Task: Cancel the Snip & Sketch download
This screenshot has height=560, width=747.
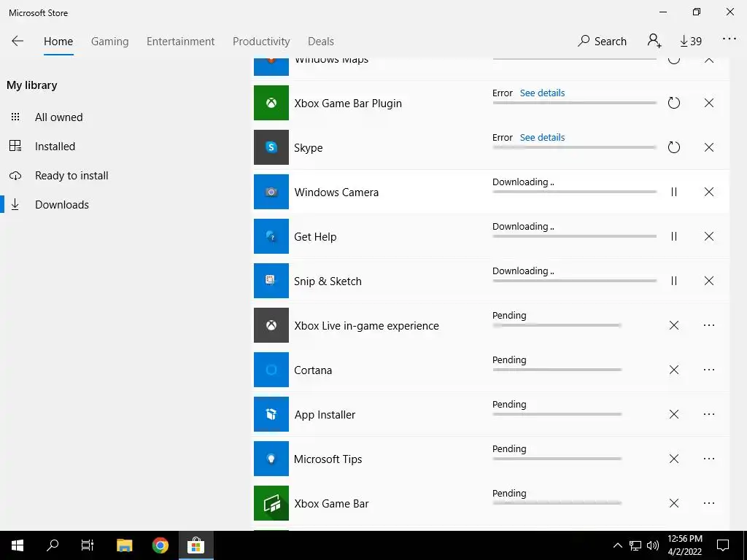Action: pyautogui.click(x=709, y=281)
